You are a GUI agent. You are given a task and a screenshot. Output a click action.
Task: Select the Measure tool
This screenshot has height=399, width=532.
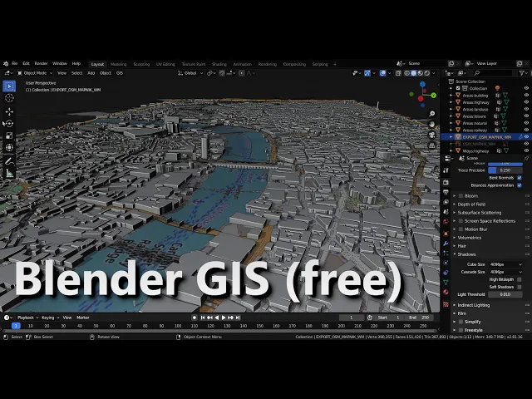9,174
